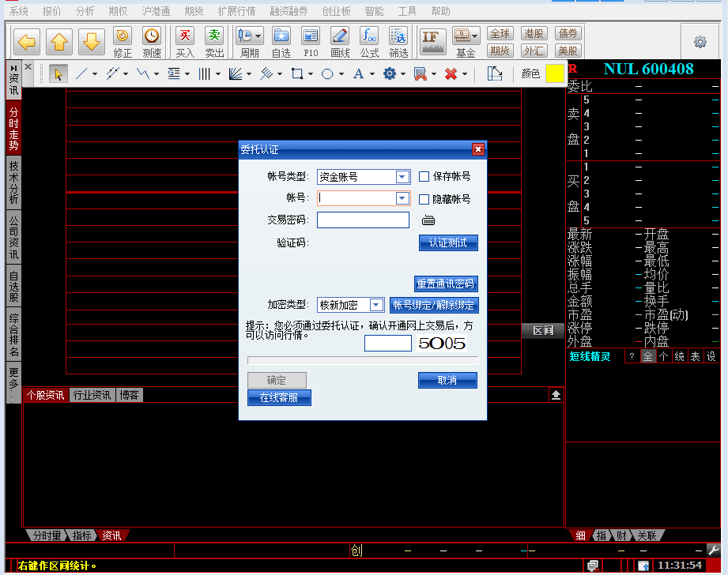This screenshot has width=728, height=575.
Task: Click the 认证测试 button
Action: coord(448,243)
